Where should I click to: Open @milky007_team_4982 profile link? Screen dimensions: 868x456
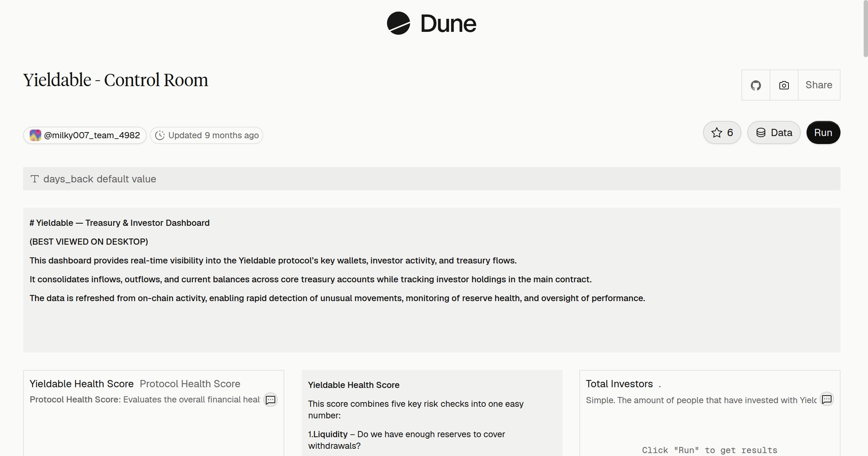click(85, 135)
